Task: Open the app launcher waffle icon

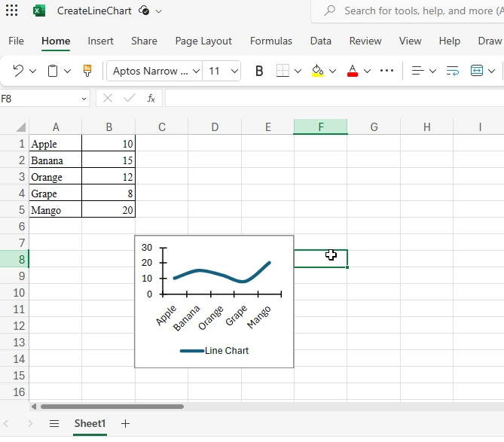Action: click(x=12, y=11)
